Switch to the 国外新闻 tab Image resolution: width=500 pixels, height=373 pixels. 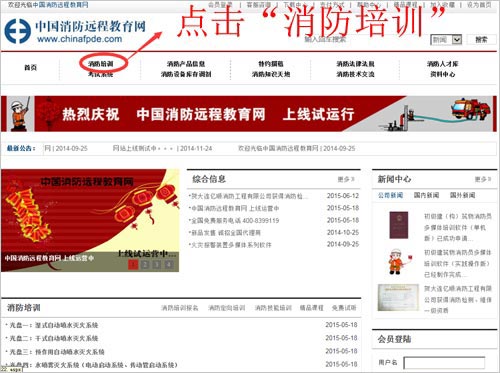point(463,195)
